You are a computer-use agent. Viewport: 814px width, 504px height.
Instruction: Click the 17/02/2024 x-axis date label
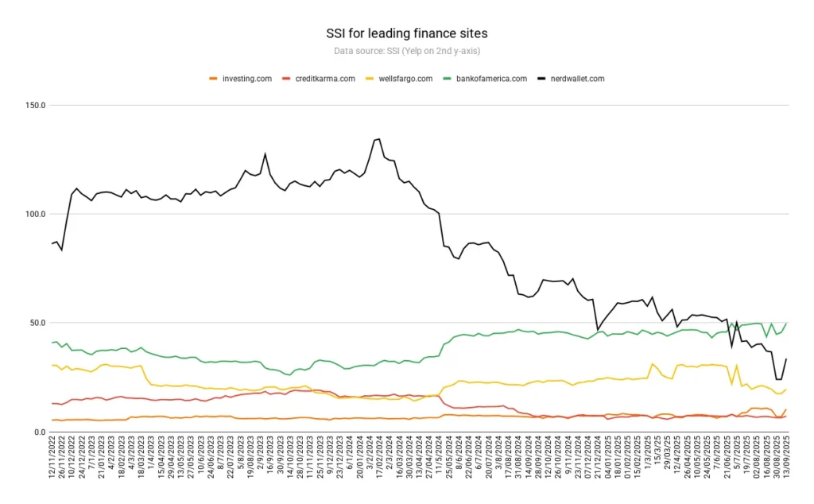379,457
